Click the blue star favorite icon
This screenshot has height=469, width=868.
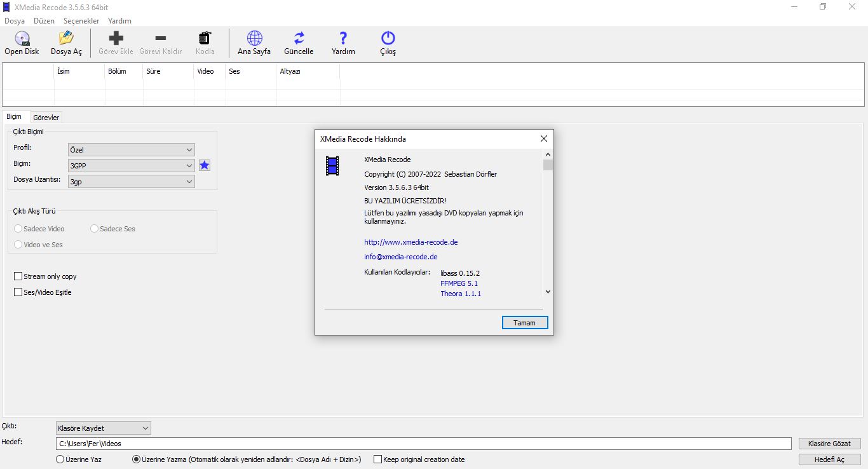coord(205,165)
